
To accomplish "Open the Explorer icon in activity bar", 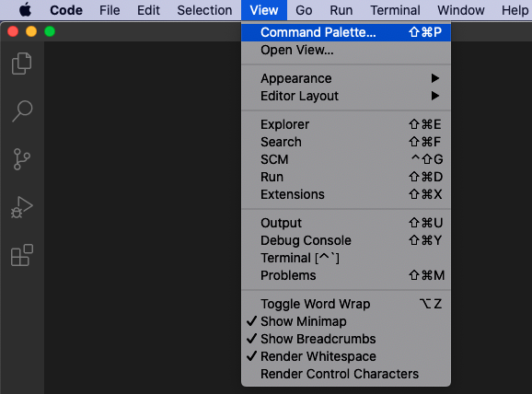I will point(22,64).
